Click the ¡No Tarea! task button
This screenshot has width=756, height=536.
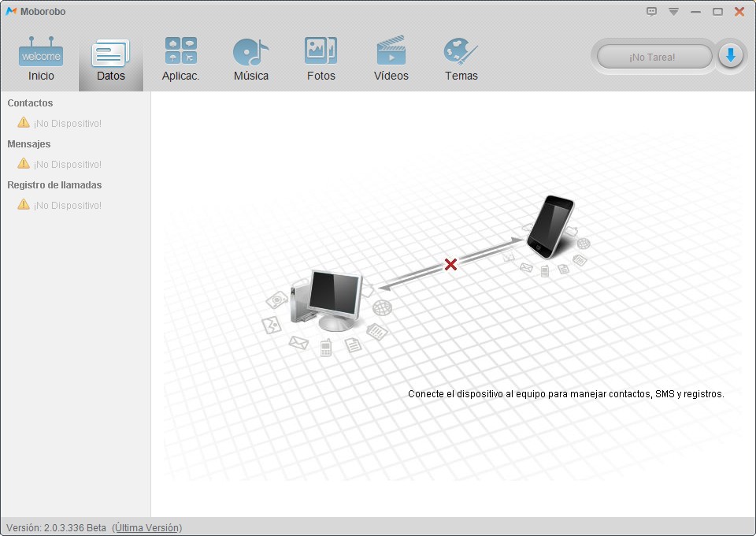click(654, 57)
